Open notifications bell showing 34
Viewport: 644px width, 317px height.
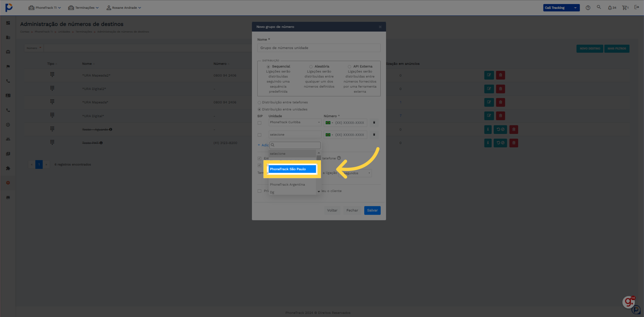pyautogui.click(x=612, y=8)
